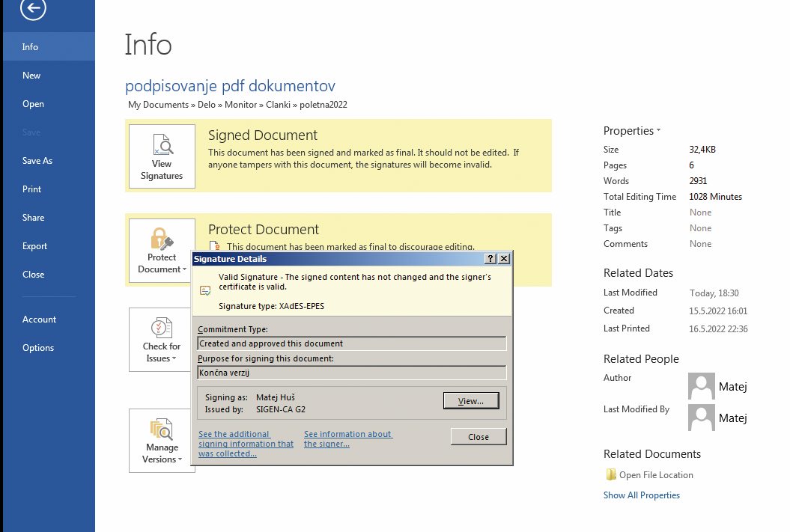Click document title podpisovanje pdf dokumentov

coord(230,86)
